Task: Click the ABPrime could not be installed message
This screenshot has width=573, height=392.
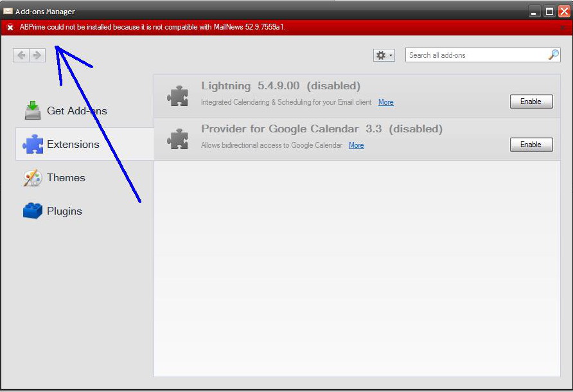Action: (152, 27)
